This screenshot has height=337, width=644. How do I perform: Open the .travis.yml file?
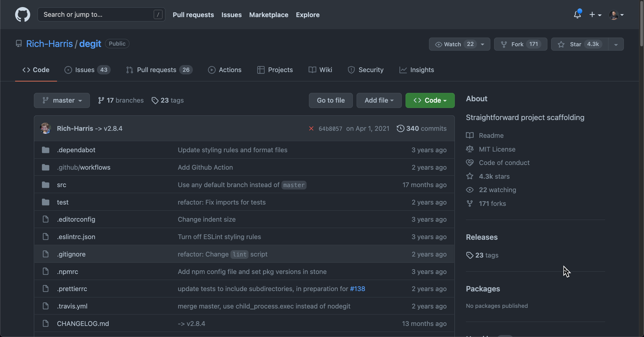(72, 306)
